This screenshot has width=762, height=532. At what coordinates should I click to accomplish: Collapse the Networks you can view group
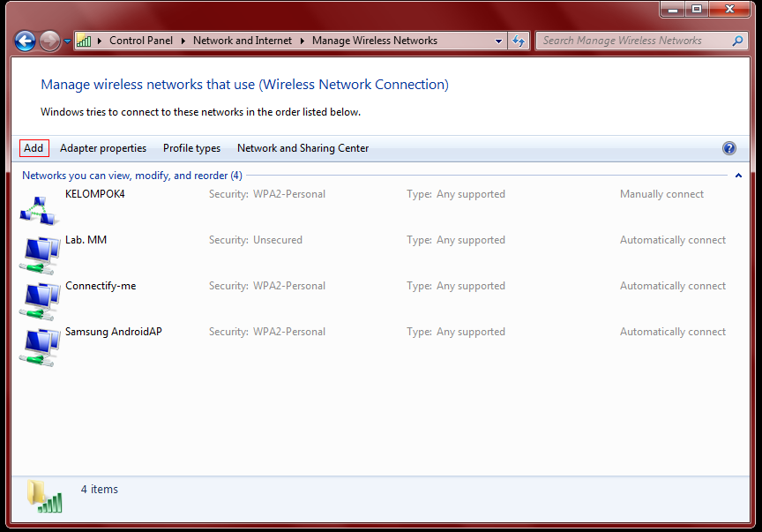point(738,176)
